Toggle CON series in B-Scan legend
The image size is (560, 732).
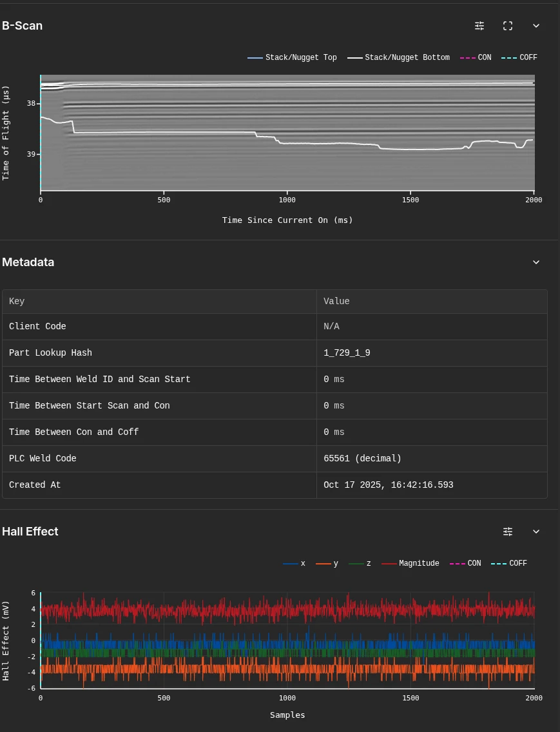pos(476,58)
